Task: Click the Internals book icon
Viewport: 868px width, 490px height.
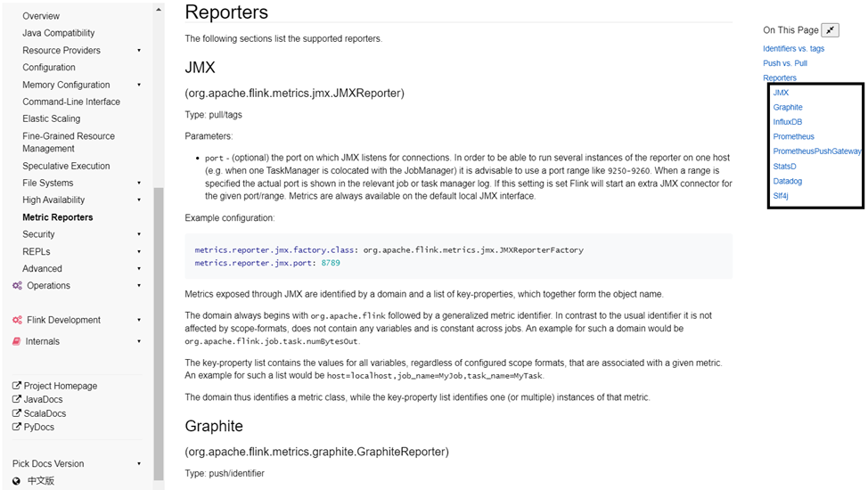Action: point(17,341)
